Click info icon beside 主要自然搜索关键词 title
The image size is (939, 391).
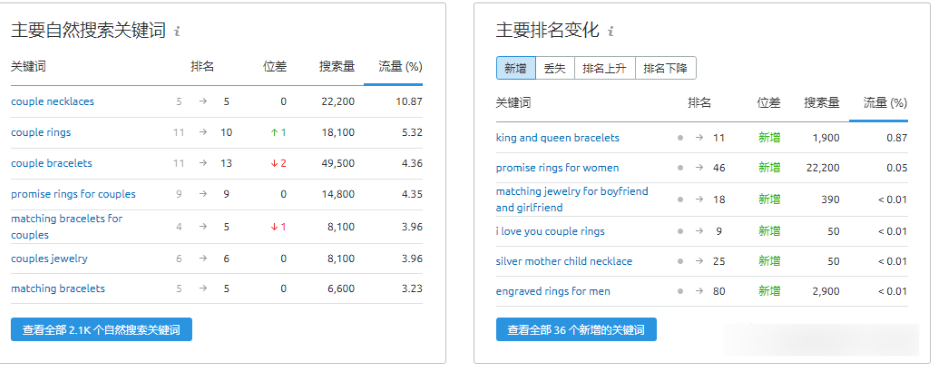[x=177, y=31]
